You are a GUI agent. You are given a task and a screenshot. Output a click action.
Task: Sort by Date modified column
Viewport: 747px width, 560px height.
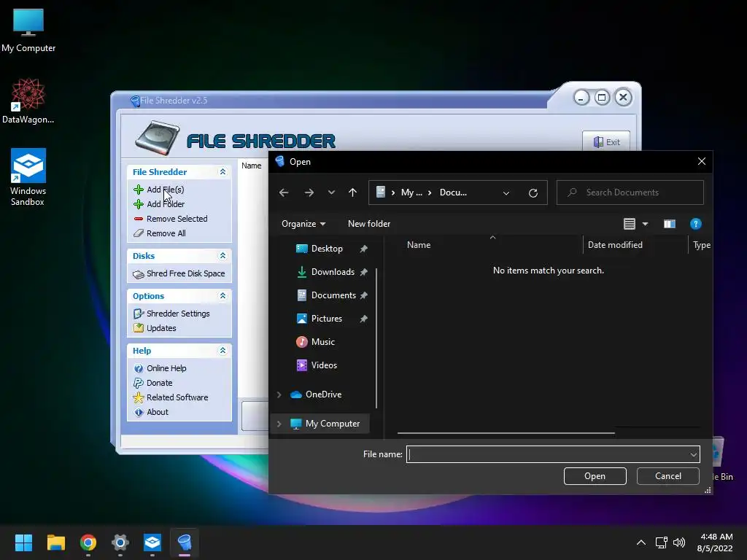pos(615,245)
